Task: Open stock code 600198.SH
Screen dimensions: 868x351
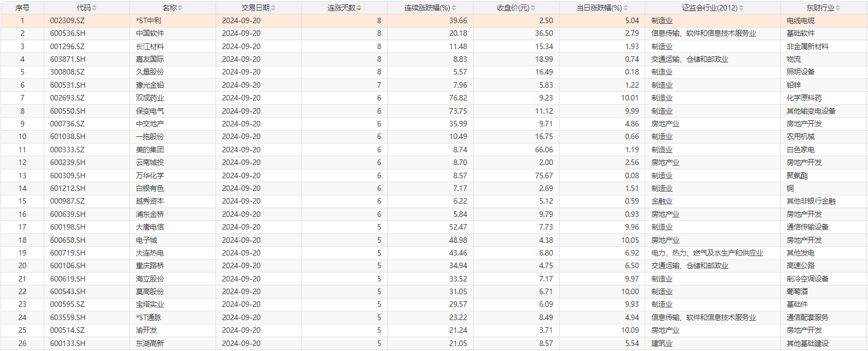Action: 67,227
